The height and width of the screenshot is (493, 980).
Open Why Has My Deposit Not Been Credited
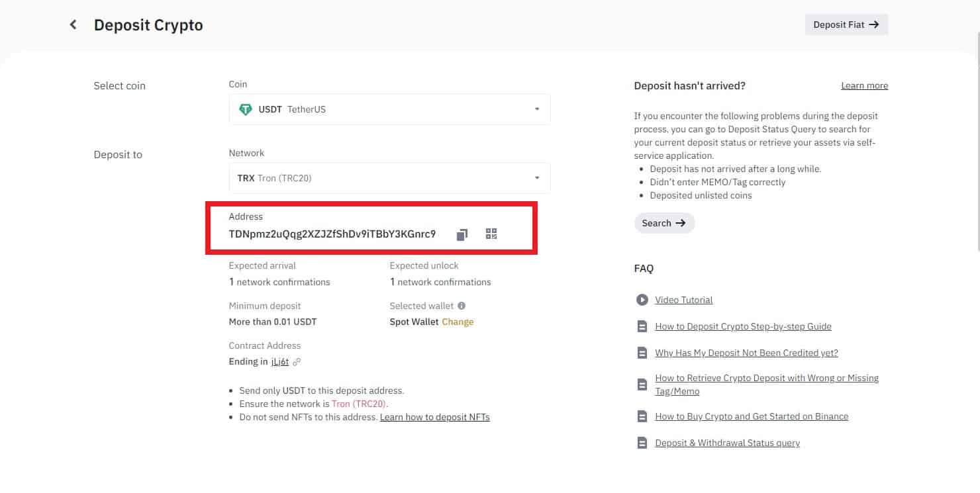point(746,353)
